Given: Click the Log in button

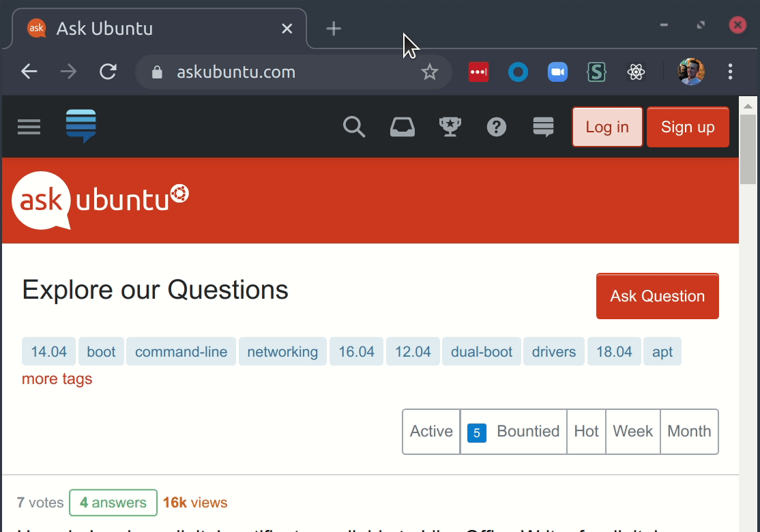Looking at the screenshot, I should pos(607,127).
